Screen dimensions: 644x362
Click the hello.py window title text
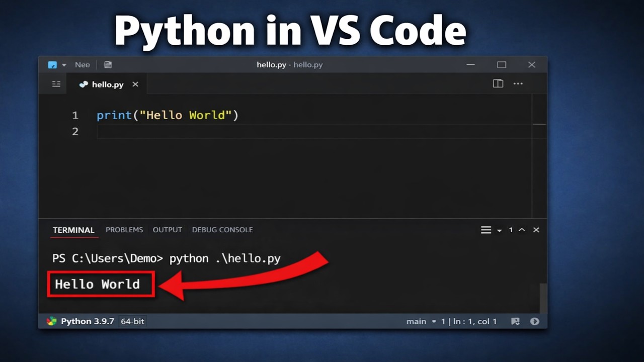click(x=290, y=65)
